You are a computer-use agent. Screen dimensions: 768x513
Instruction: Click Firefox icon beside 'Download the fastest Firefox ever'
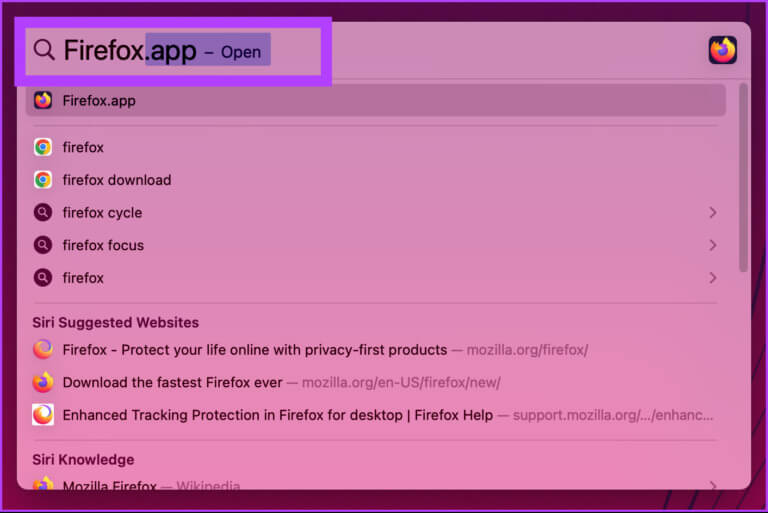click(43, 382)
